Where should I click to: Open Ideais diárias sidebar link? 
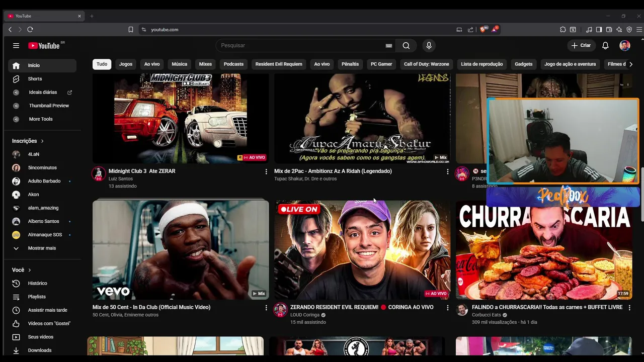pos(42,93)
